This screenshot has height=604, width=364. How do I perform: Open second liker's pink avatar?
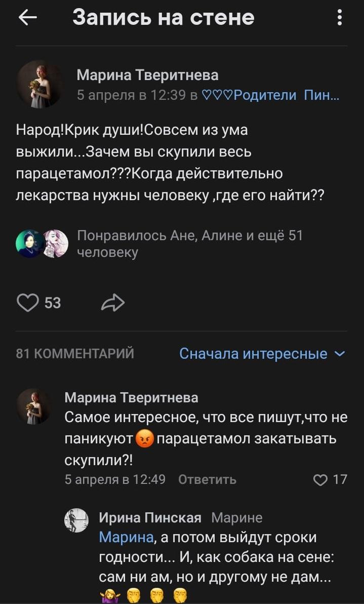(x=55, y=243)
